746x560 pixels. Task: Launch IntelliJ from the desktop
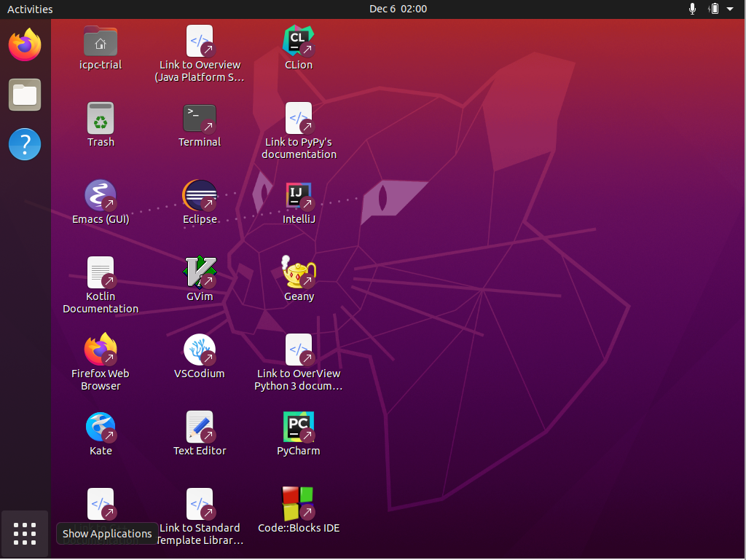point(299,195)
